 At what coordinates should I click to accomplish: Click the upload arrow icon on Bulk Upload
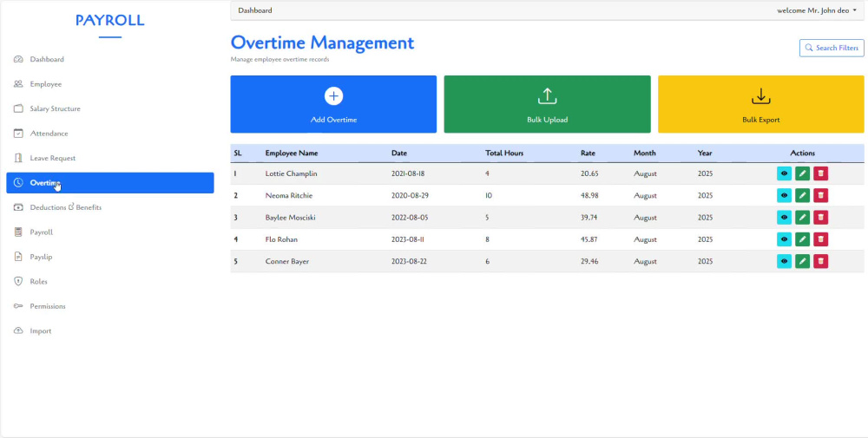coord(547,95)
